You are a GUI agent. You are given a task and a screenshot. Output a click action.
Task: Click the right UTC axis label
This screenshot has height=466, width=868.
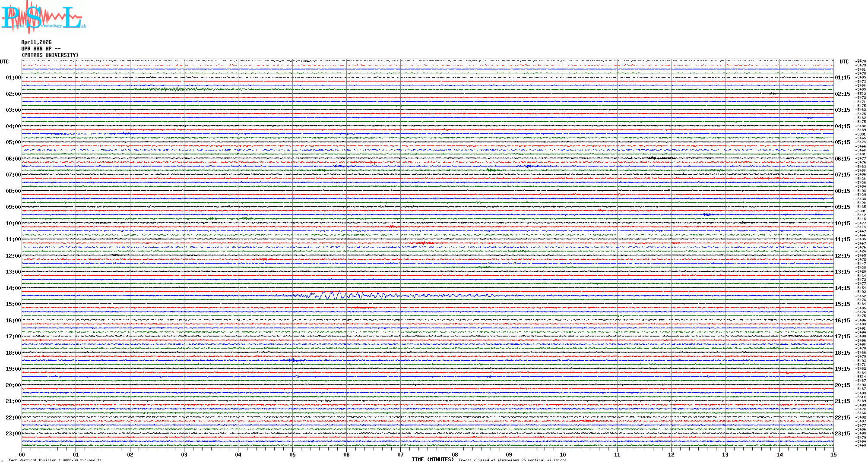click(x=844, y=62)
